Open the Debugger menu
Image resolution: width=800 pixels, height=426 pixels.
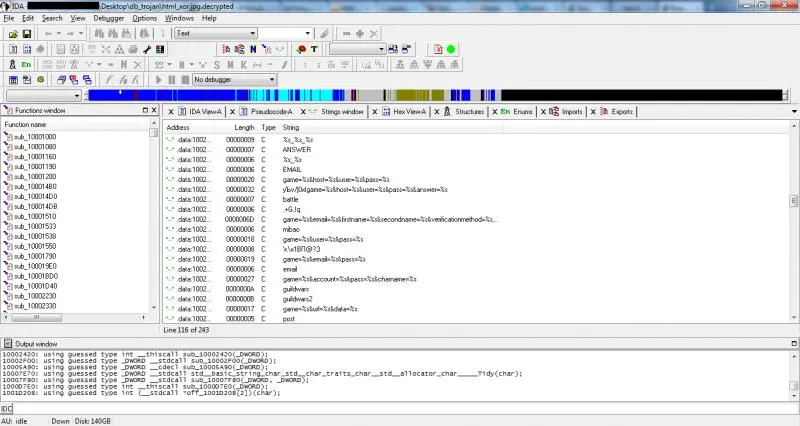pos(109,18)
